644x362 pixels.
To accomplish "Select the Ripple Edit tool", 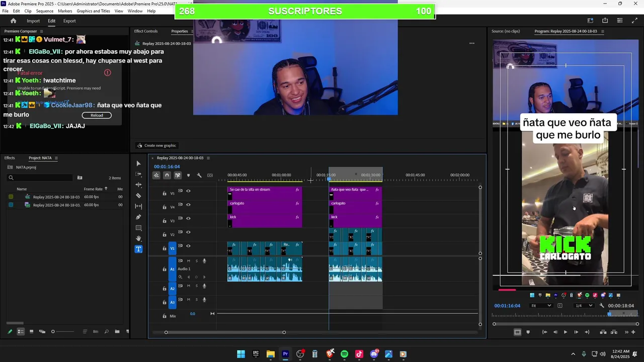I will click(138, 185).
